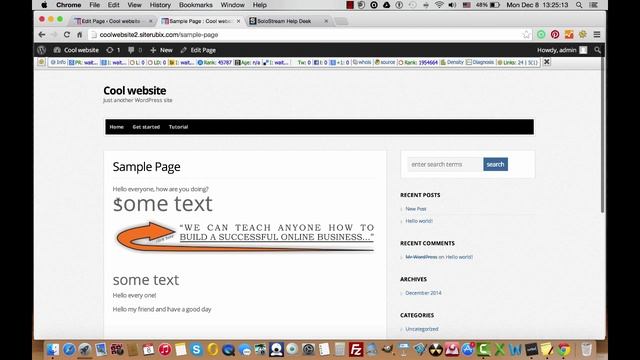The width and height of the screenshot is (640, 360).
Task: Open the browser home page icon
Action: 80,35
